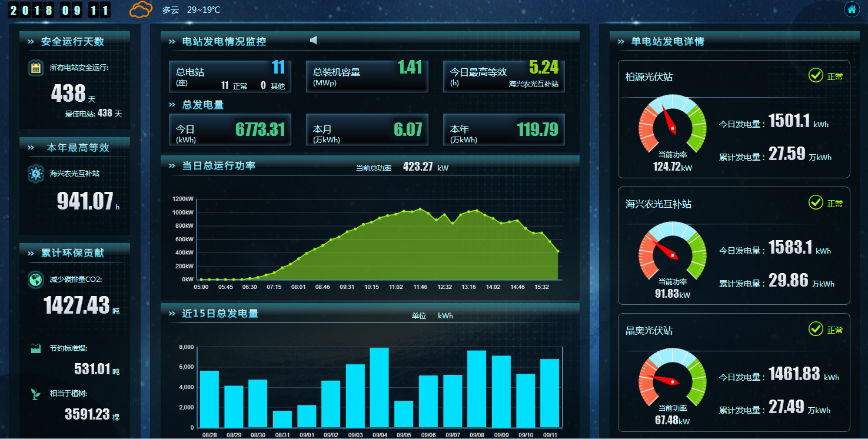Click the 09/04 bar in 15-day chart
The width and height of the screenshot is (868, 439).
[379, 387]
